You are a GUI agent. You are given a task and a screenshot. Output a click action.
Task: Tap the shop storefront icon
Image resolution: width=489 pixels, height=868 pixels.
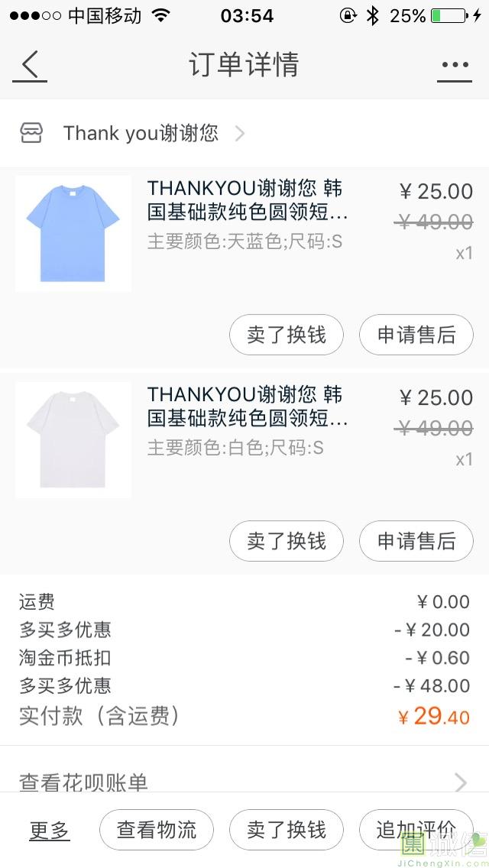[x=31, y=133]
